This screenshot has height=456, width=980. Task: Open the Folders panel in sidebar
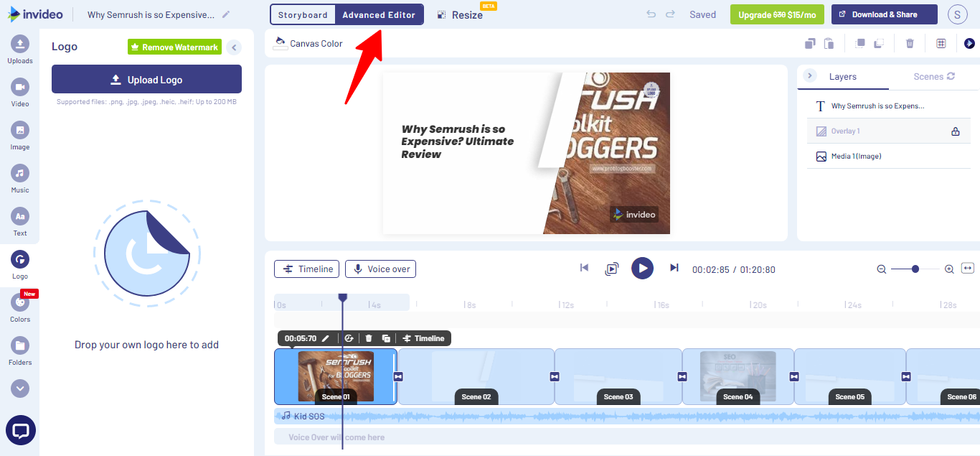coord(20,350)
